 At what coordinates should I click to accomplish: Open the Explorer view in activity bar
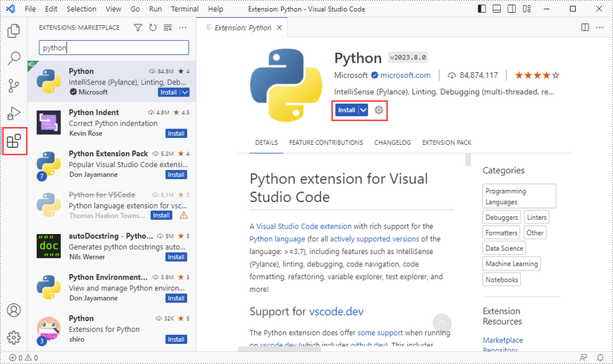tap(13, 31)
